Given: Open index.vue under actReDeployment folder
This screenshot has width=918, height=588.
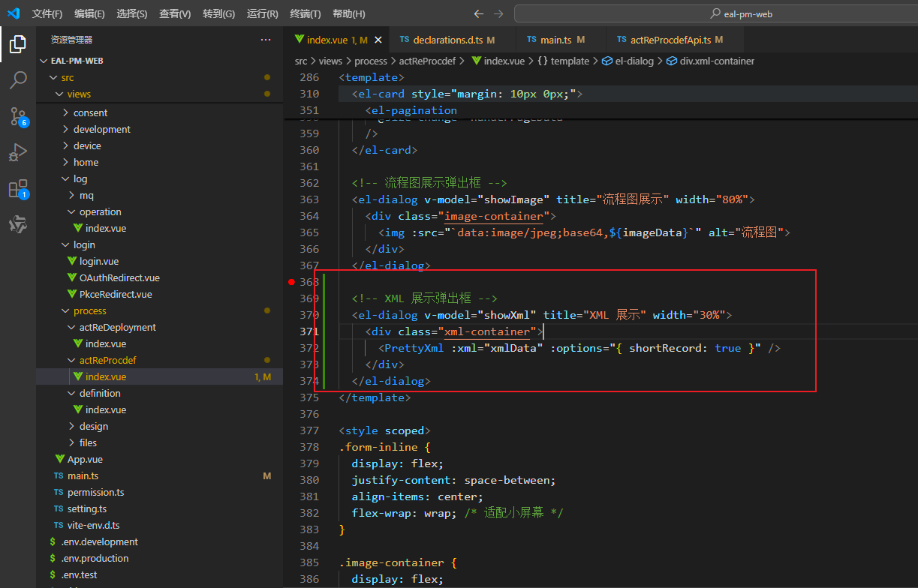Looking at the screenshot, I should pos(159,343).
